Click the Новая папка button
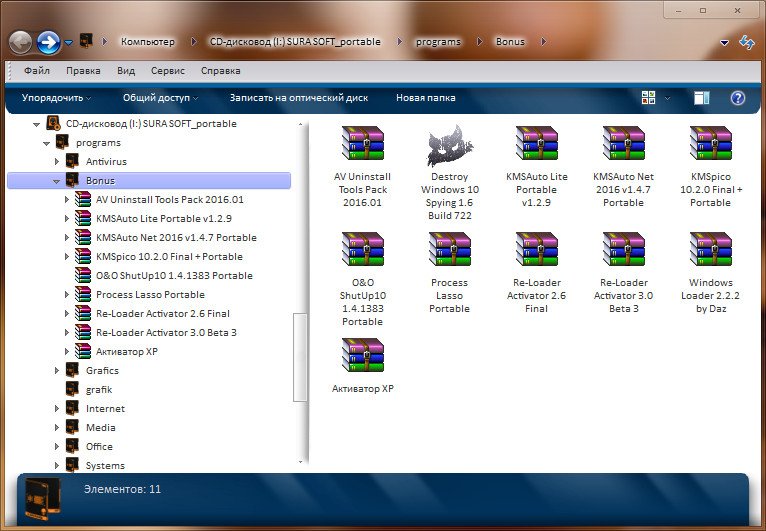 pyautogui.click(x=426, y=98)
